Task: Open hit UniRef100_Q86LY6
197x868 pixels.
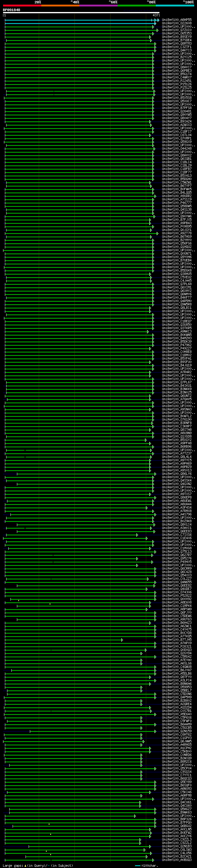Action: point(177,474)
